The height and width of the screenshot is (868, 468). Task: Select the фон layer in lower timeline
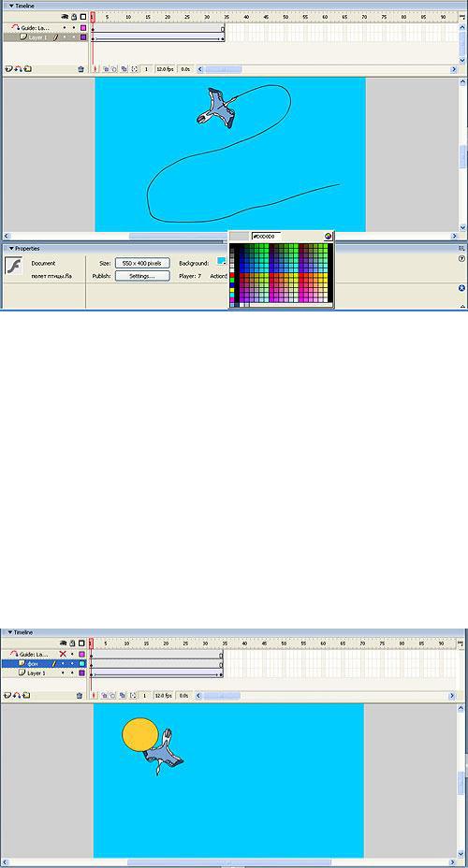44,663
